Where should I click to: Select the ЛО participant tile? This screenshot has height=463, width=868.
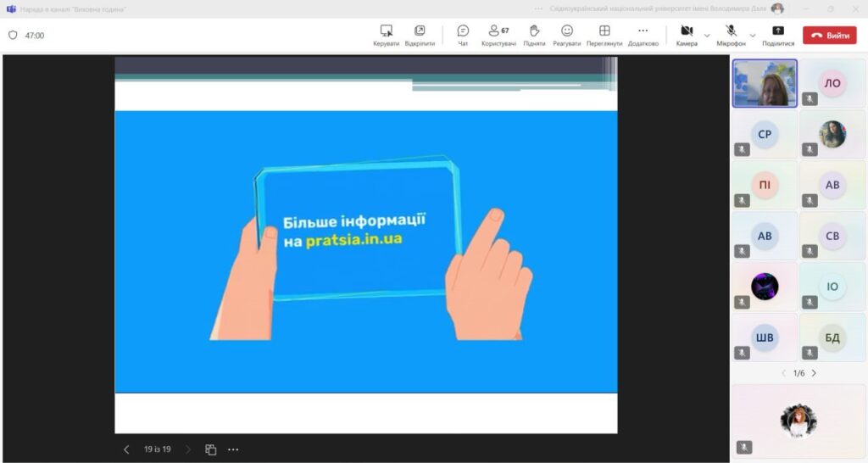tap(832, 83)
